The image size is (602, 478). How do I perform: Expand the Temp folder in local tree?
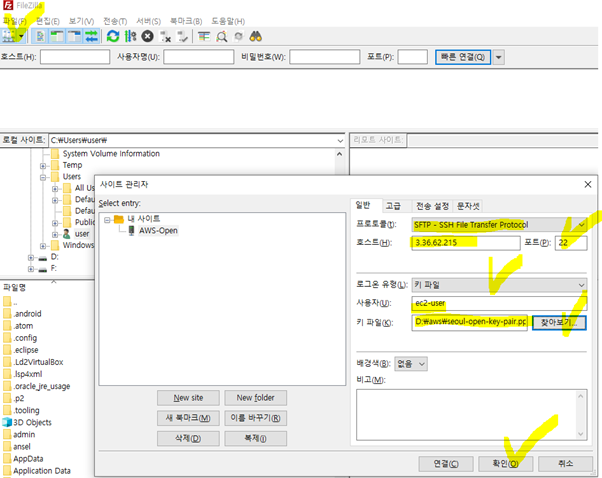pos(43,166)
